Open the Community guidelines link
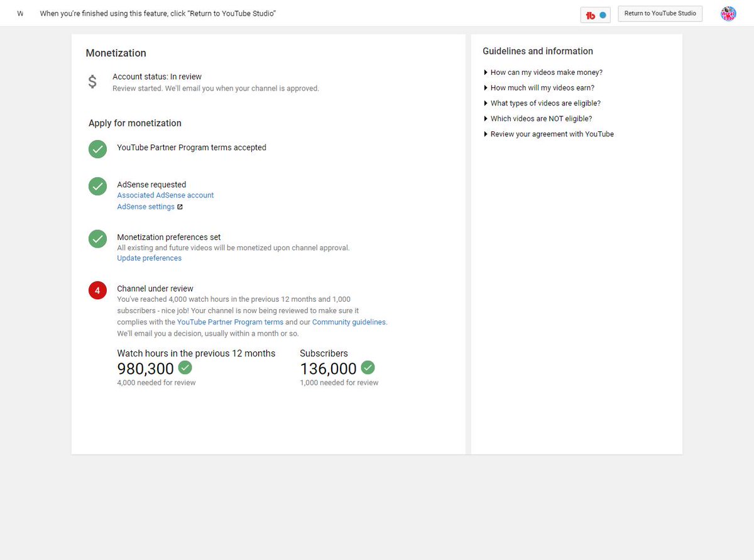 coord(349,322)
